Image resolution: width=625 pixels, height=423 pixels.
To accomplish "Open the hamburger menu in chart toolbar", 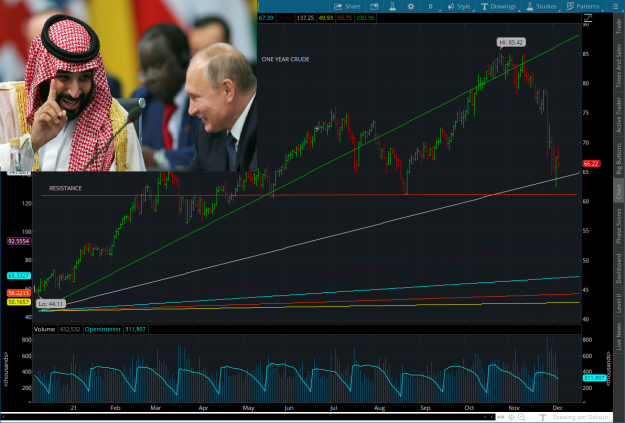I will 615,6.
